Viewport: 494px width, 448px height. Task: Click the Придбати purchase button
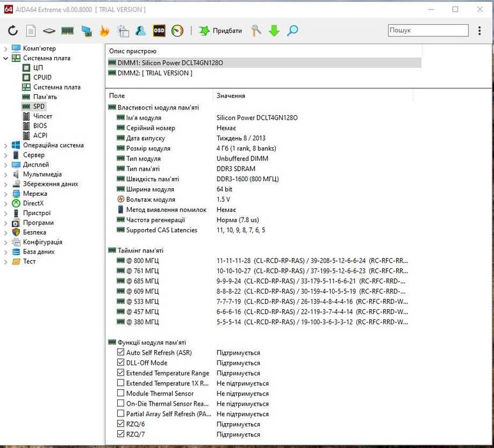(x=220, y=31)
